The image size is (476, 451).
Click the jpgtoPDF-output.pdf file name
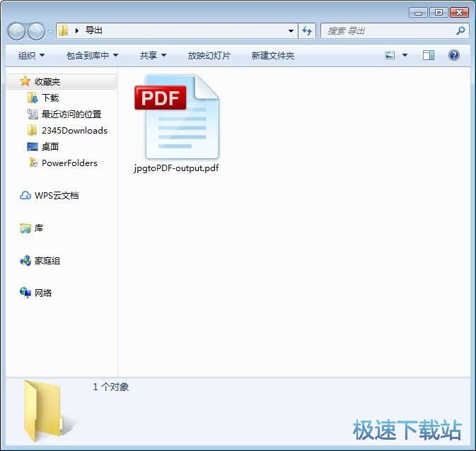(176, 168)
